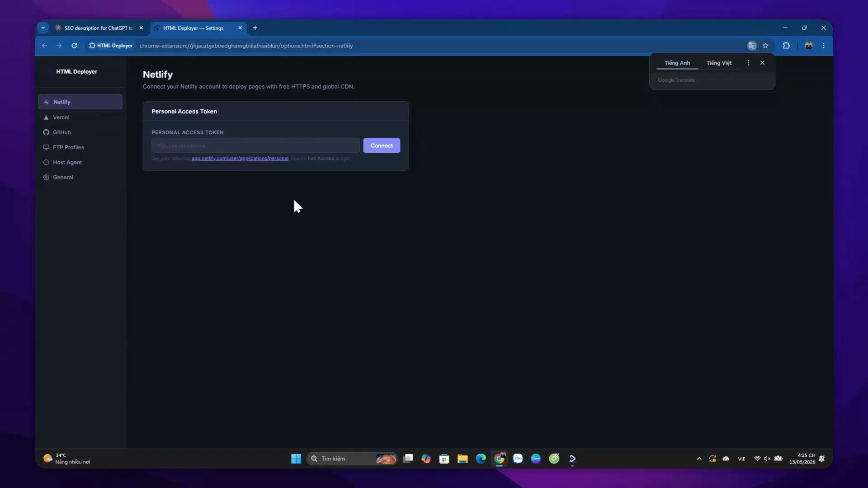The width and height of the screenshot is (868, 488).
Task: Open Microsoft Store from taskbar
Action: click(x=444, y=459)
